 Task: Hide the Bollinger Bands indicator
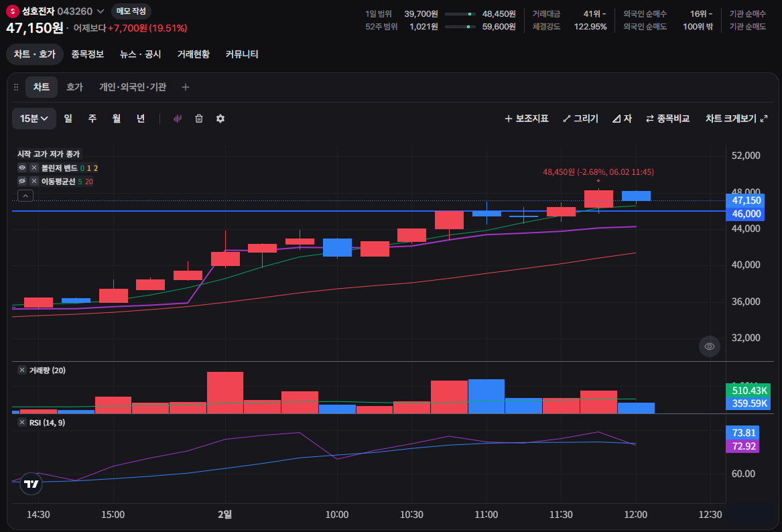22,168
